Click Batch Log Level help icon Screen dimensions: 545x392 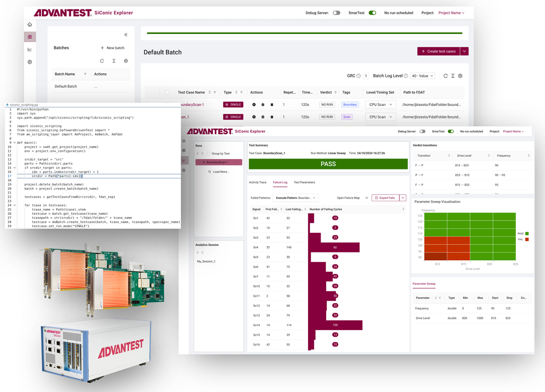pos(406,76)
